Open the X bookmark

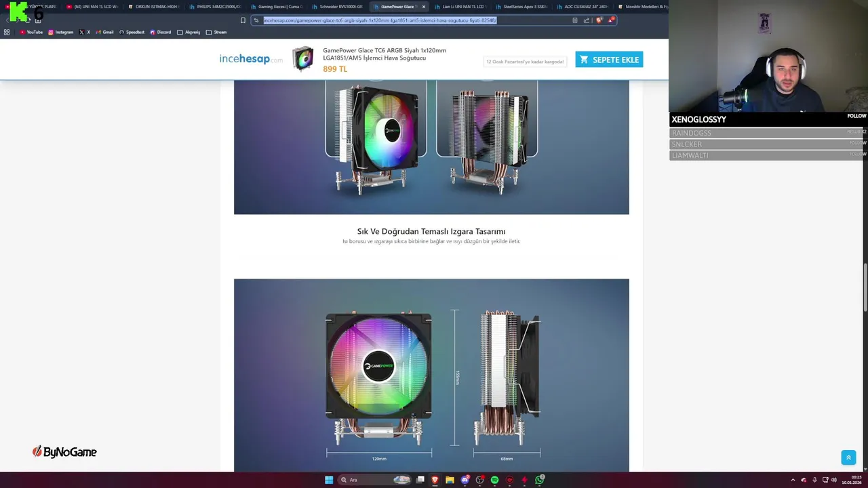(85, 32)
